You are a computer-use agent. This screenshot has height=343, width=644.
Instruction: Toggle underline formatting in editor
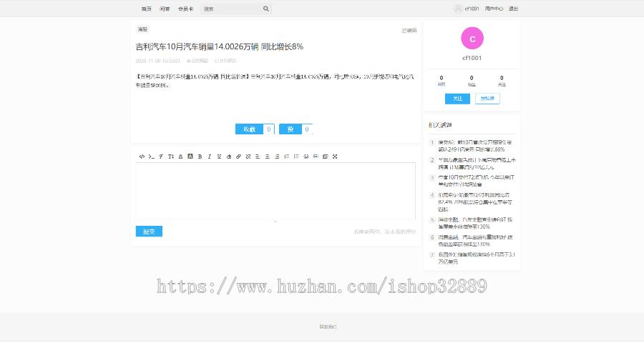[x=219, y=156]
